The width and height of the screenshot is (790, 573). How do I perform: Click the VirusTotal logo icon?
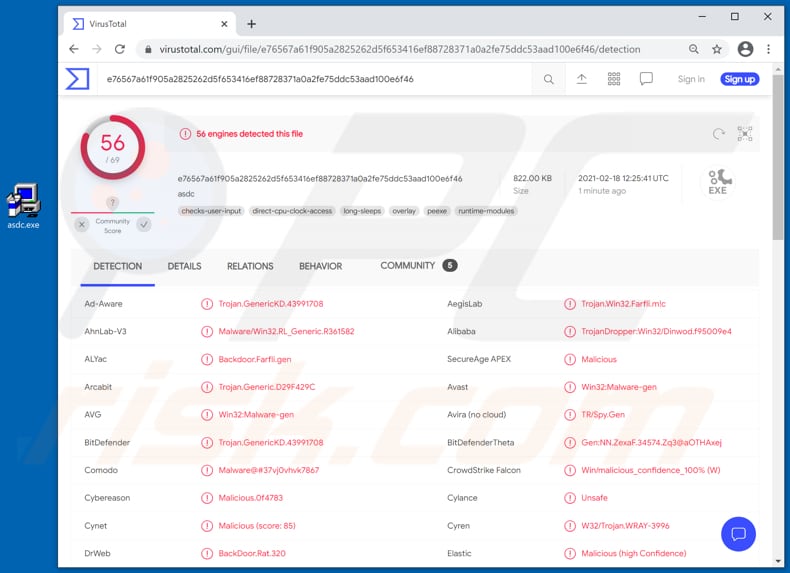[x=77, y=79]
